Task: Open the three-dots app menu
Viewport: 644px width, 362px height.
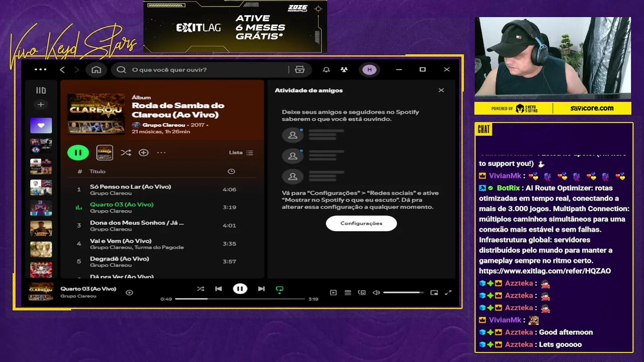Action: point(41,69)
